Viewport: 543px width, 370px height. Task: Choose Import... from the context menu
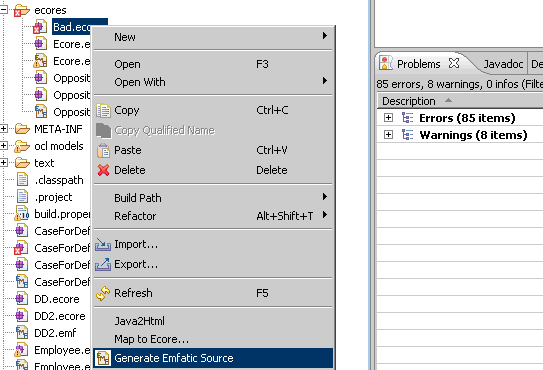[x=213, y=245]
